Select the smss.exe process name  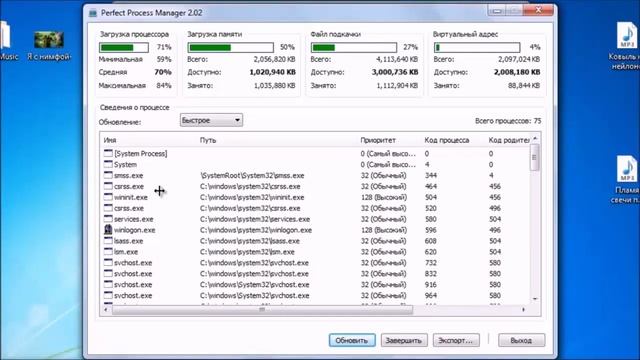click(129, 176)
